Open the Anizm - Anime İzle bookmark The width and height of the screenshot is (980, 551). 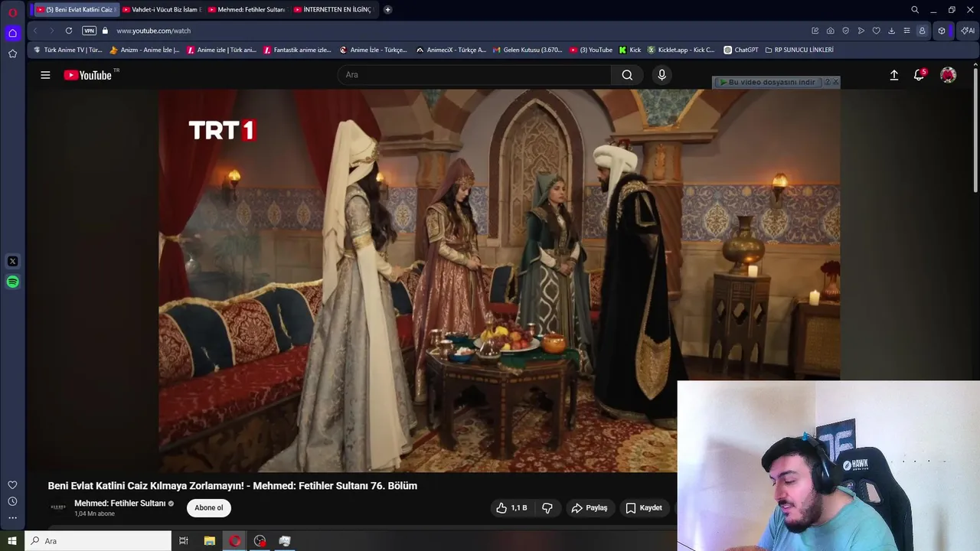pyautogui.click(x=145, y=50)
